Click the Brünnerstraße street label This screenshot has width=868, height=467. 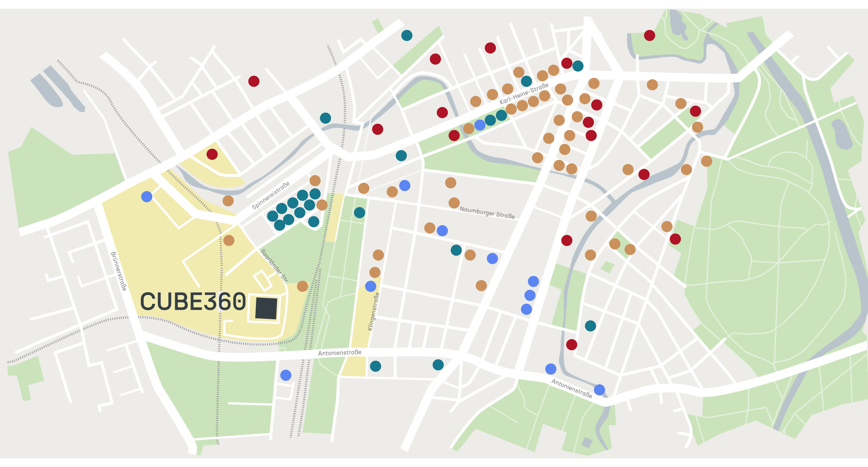pos(119,271)
